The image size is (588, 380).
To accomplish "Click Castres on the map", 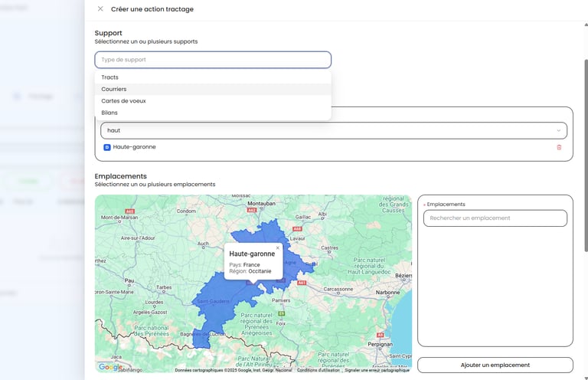I will tap(330, 247).
